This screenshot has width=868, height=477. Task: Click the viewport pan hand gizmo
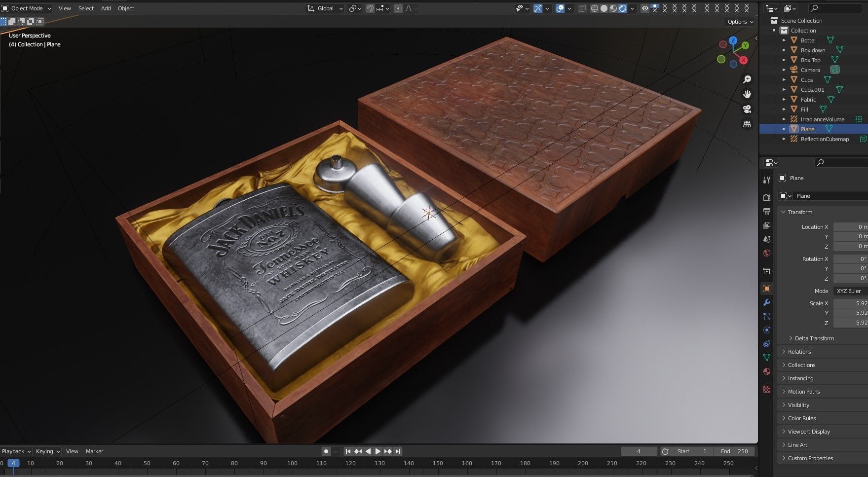coord(747,94)
